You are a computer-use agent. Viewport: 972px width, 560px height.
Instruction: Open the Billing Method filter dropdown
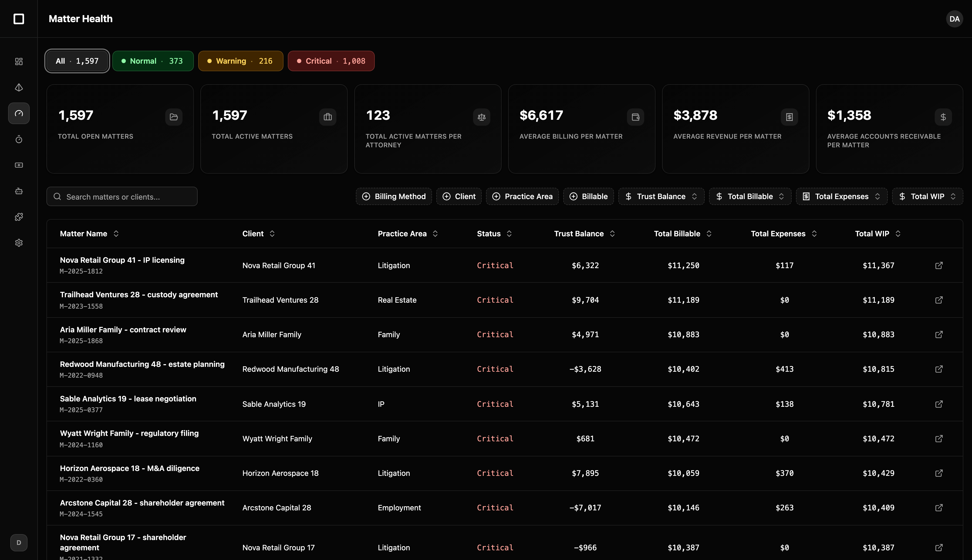point(394,197)
